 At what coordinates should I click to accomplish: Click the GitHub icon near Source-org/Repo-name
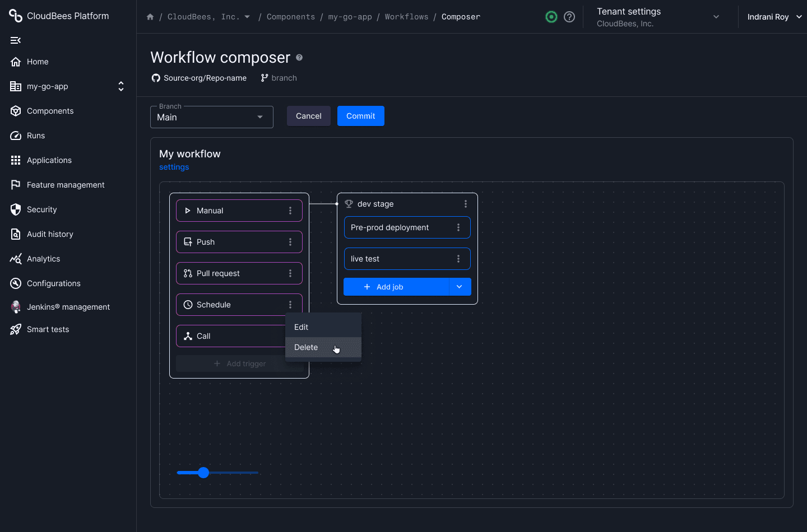pos(156,78)
